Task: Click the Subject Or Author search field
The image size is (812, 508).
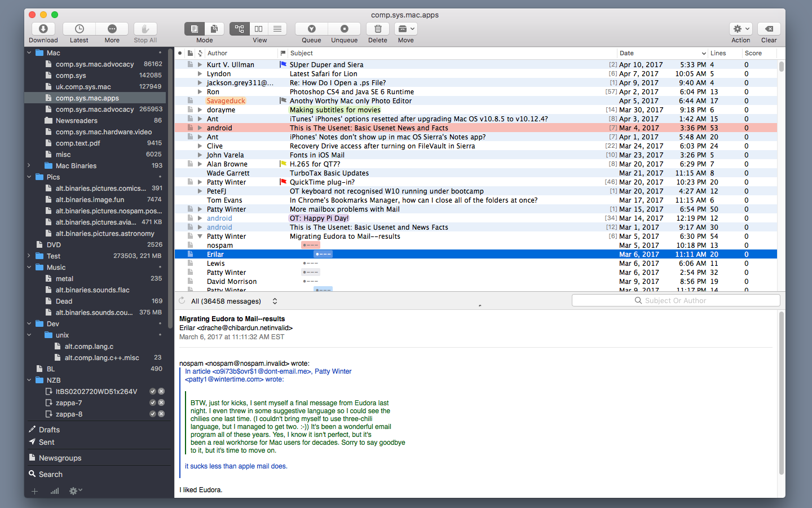Action: [676, 300]
